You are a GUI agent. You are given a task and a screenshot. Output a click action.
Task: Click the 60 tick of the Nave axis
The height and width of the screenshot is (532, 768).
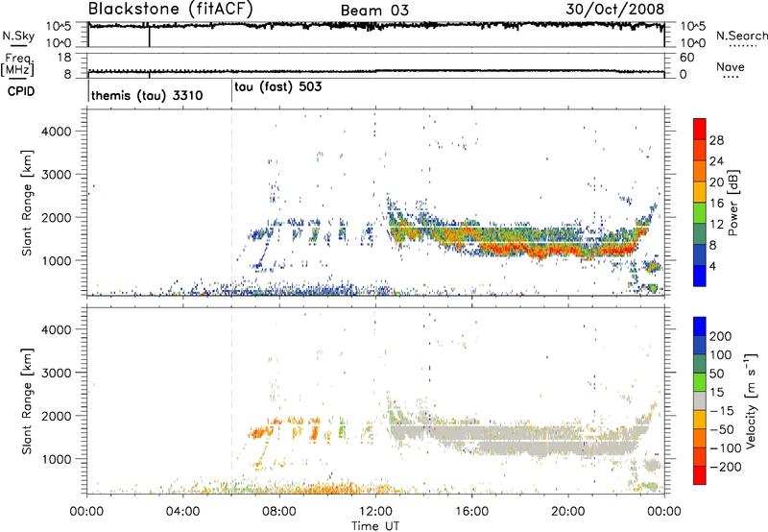coord(686,58)
